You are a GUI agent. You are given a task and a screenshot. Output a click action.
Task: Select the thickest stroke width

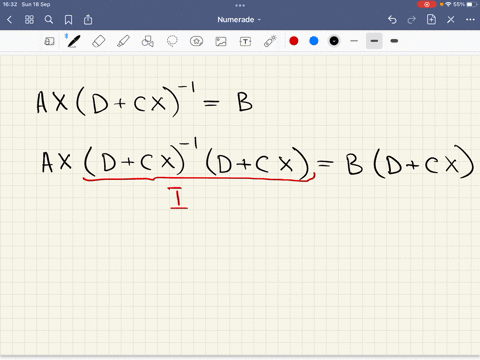click(x=394, y=41)
